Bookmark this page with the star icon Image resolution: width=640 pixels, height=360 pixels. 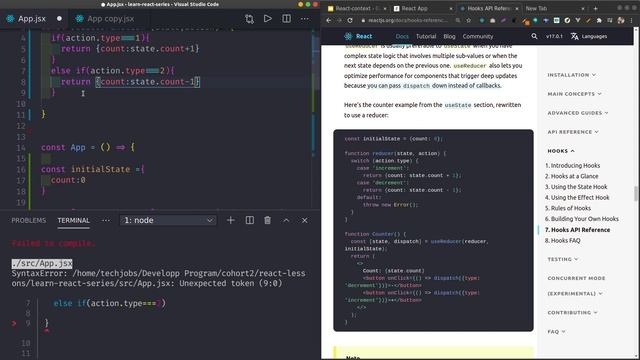point(469,20)
